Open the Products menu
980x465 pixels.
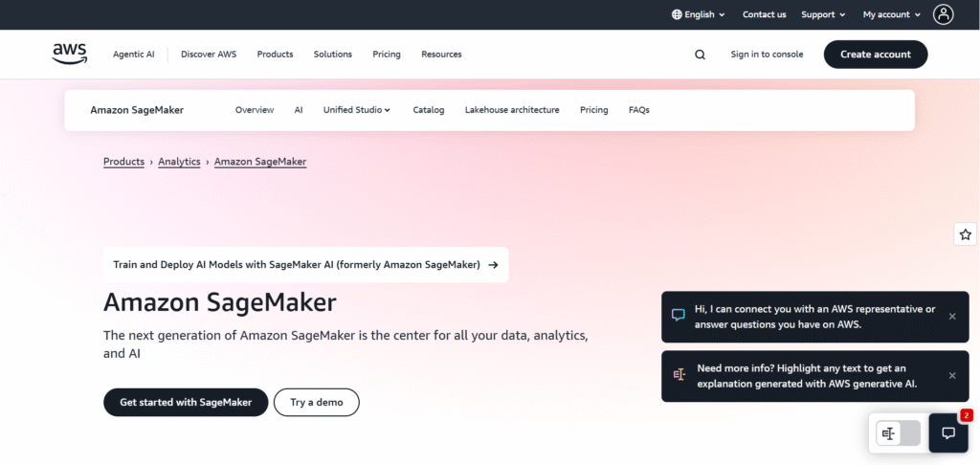pyautogui.click(x=275, y=55)
